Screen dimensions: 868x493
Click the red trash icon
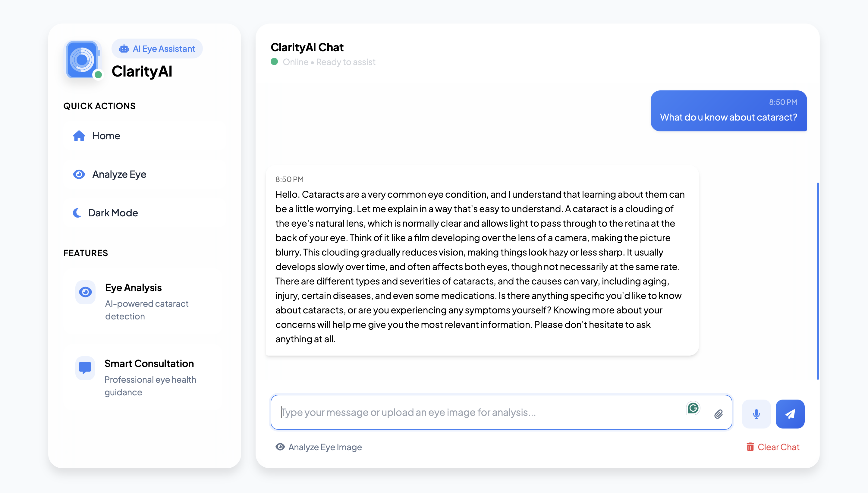point(750,447)
